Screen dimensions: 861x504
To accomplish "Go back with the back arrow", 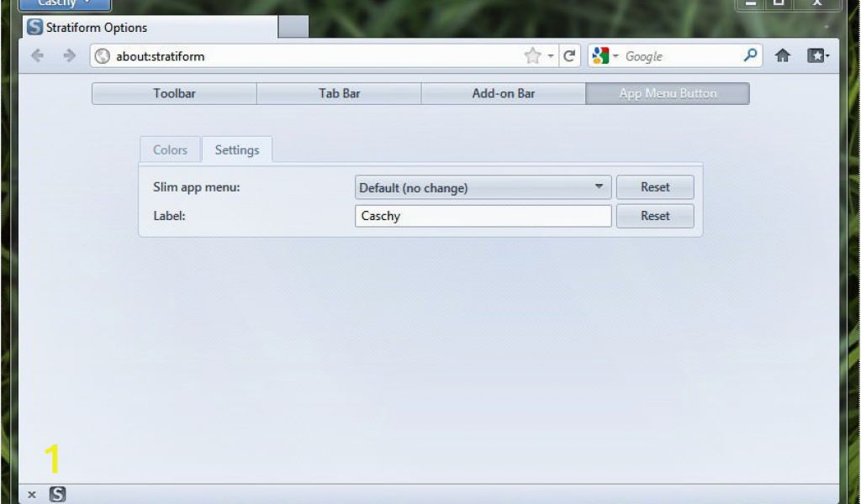I will pyautogui.click(x=37, y=55).
